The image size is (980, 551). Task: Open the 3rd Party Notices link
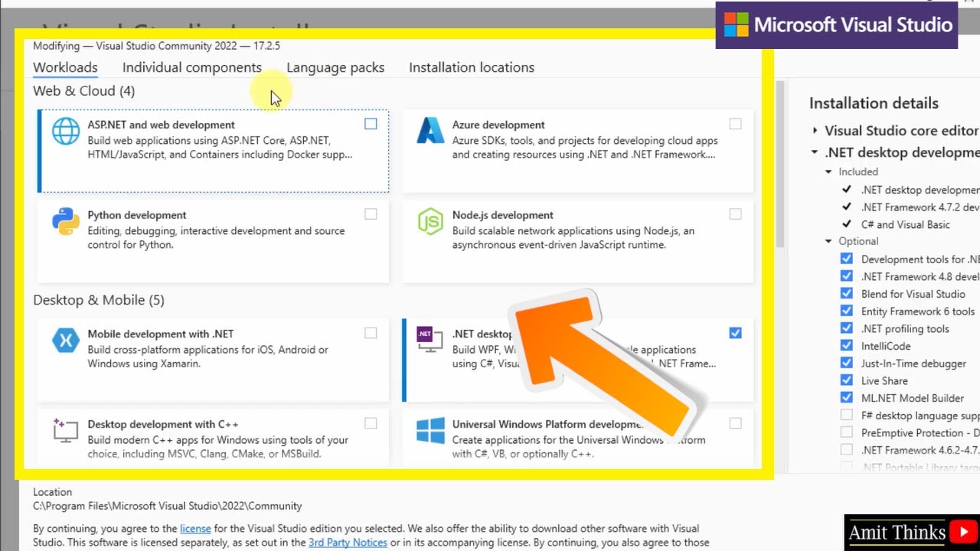coord(348,543)
